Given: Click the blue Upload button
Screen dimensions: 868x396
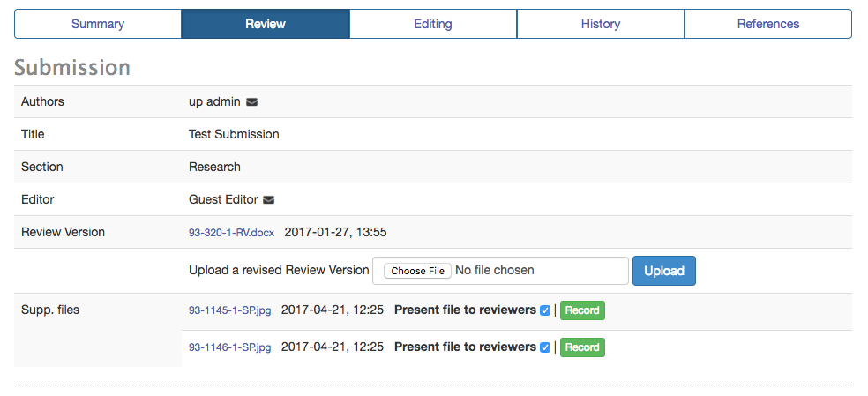Looking at the screenshot, I should [663, 271].
